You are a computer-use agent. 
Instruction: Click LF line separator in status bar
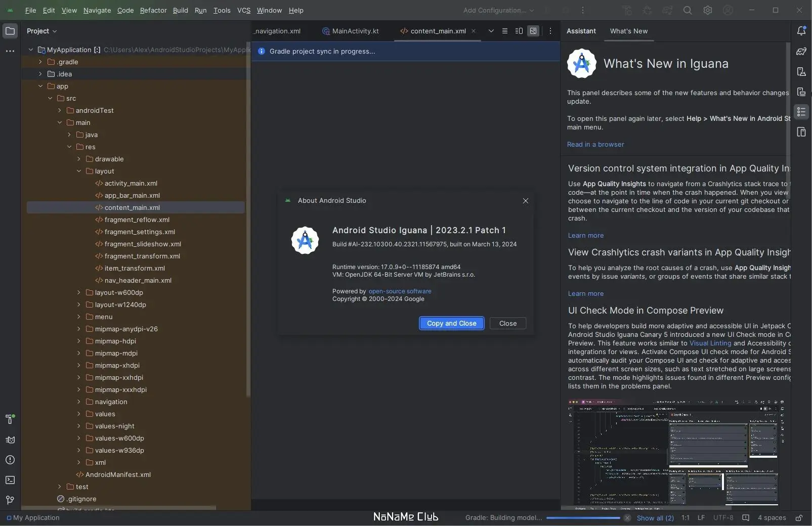tap(701, 518)
